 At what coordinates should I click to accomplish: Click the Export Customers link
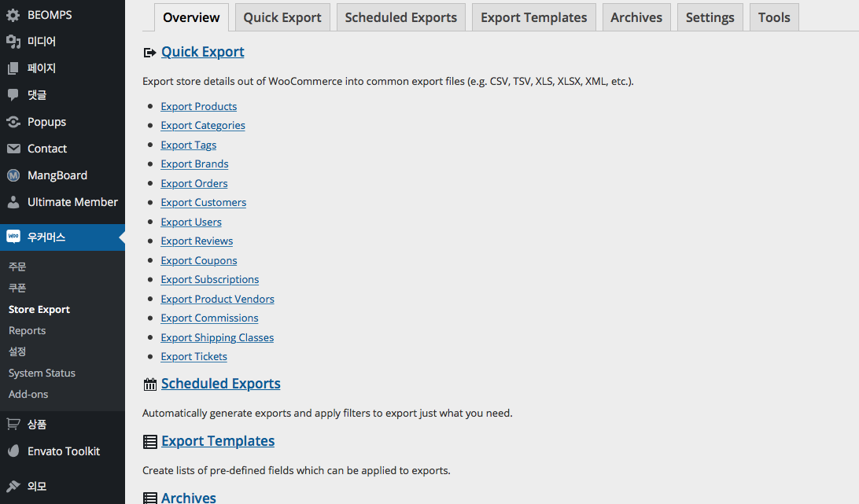[203, 203]
